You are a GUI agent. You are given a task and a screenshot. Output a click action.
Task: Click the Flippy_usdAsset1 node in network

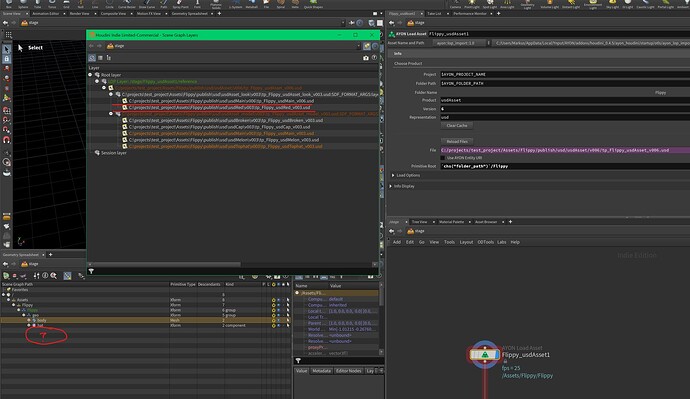point(484,354)
